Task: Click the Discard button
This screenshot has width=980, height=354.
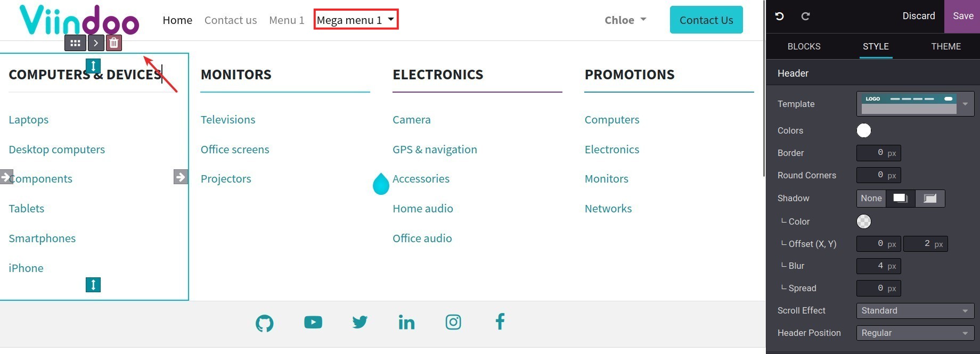Action: click(919, 16)
